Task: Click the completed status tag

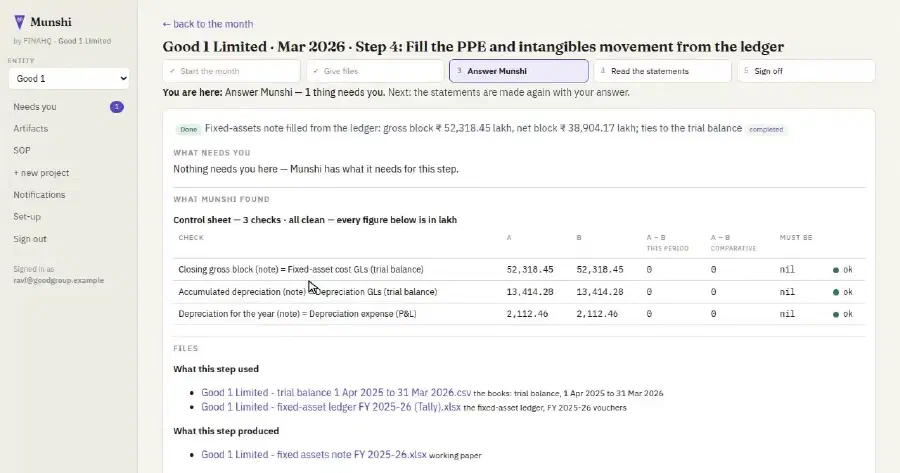Action: 766,129
